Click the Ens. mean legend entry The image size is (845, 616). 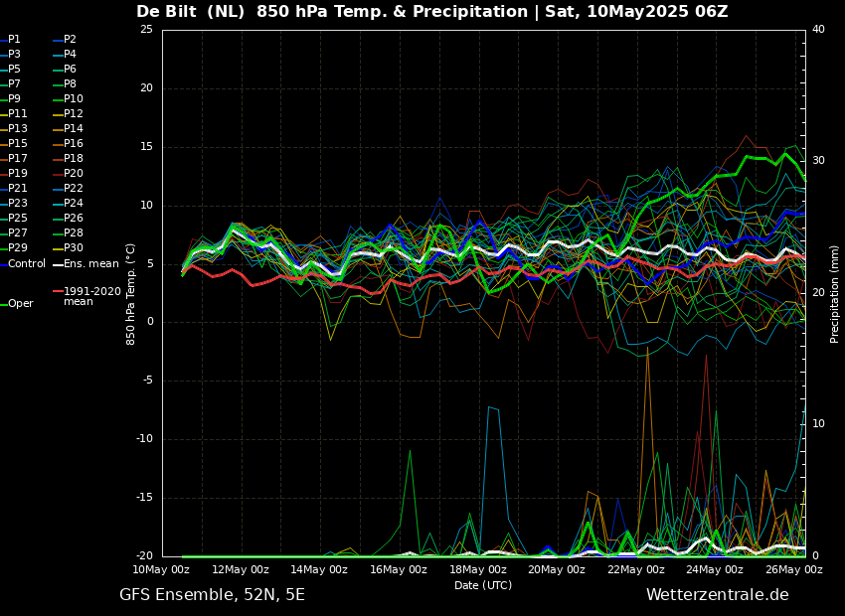[90, 264]
